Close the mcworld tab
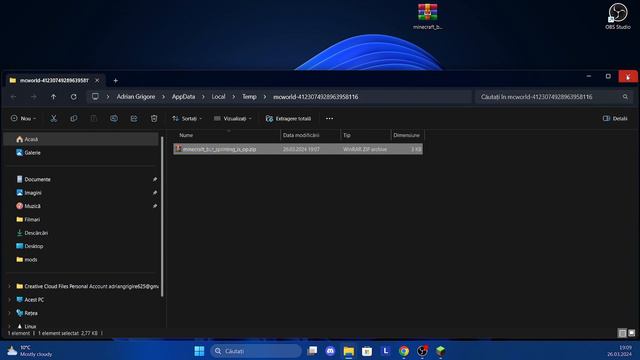Image resolution: width=640 pixels, height=360 pixels. point(97,80)
